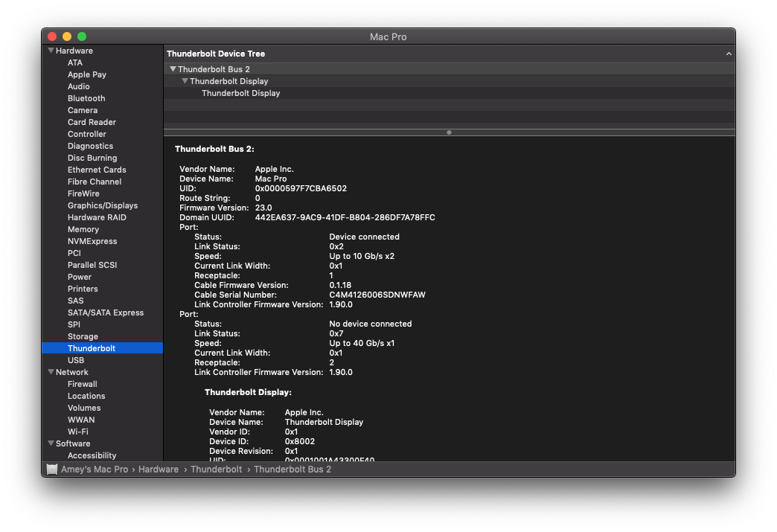Select SAS in the sidebar
Viewport: 777px width, 532px height.
[x=76, y=301]
